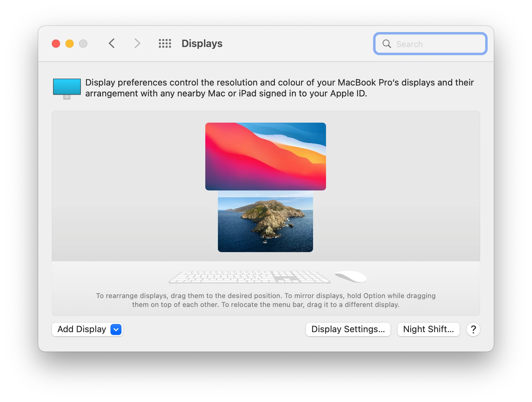
Task: Click the mouse illustration
Action: (351, 277)
